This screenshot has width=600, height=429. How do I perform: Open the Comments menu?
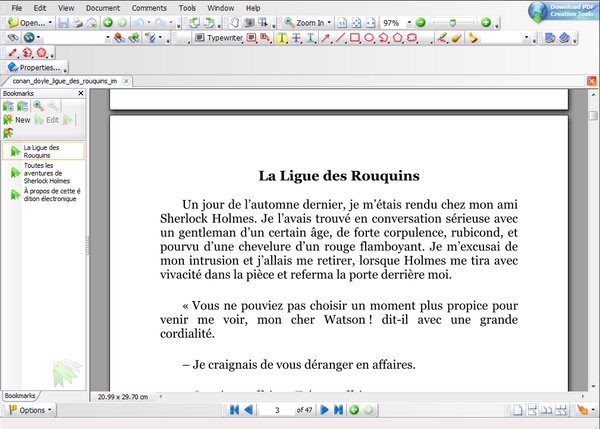click(x=149, y=7)
